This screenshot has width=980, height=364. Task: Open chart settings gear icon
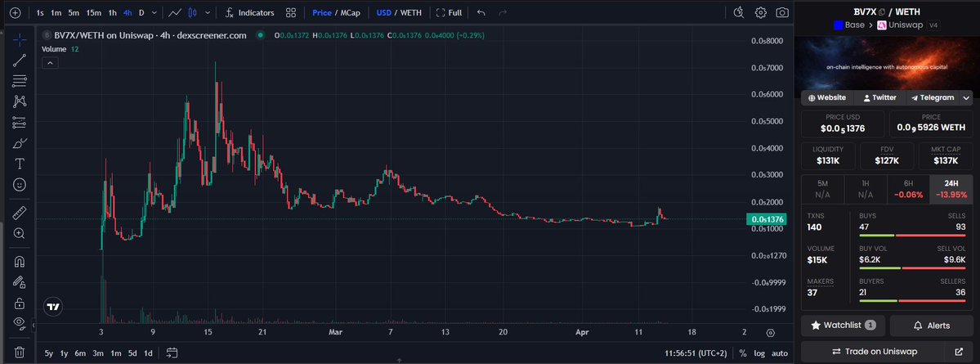coord(761,12)
